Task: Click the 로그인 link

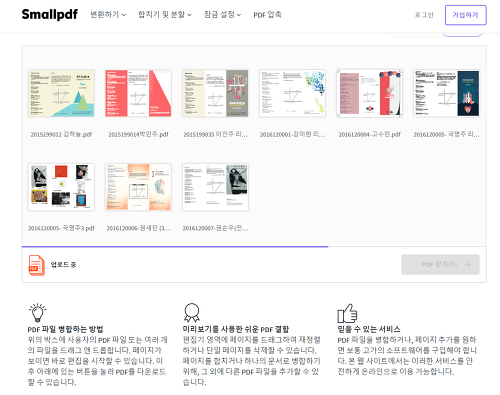Action: [x=424, y=15]
